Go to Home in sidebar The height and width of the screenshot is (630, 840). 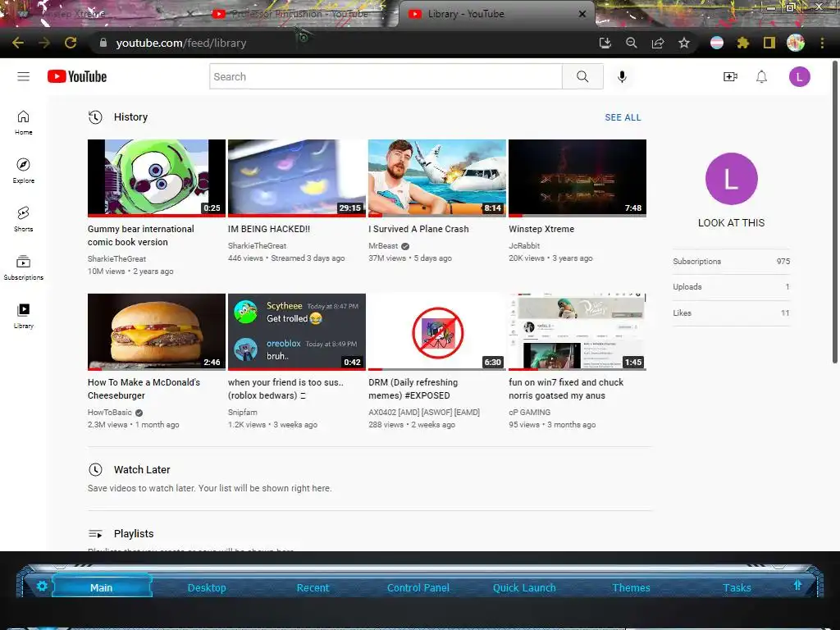[24, 123]
